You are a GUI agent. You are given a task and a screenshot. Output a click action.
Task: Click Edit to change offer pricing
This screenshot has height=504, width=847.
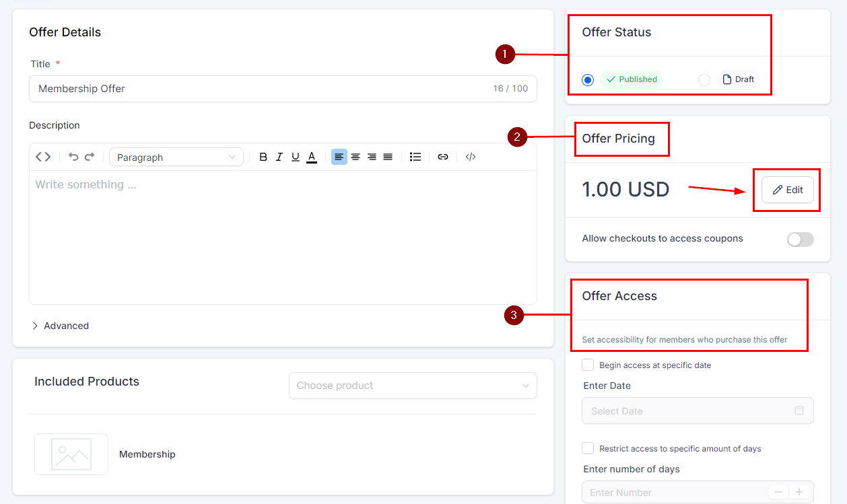(x=787, y=190)
